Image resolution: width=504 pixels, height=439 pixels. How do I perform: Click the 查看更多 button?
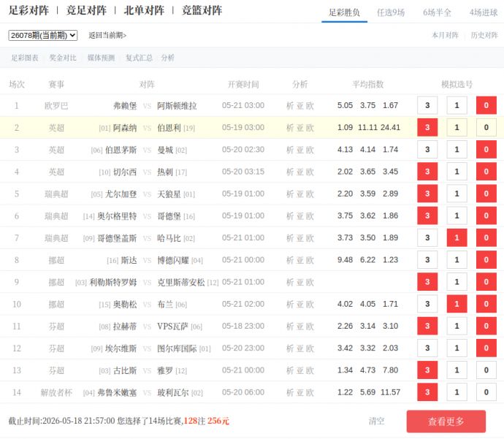[x=446, y=421]
